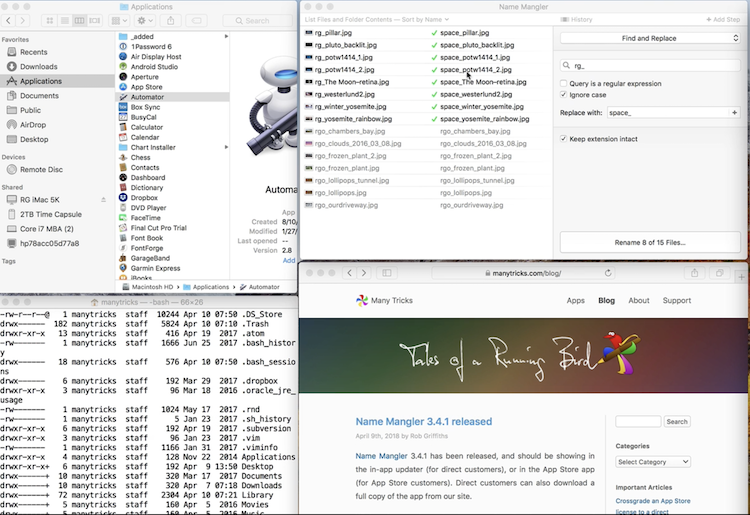
Task: Switch Finder to column view
Action: [x=79, y=21]
